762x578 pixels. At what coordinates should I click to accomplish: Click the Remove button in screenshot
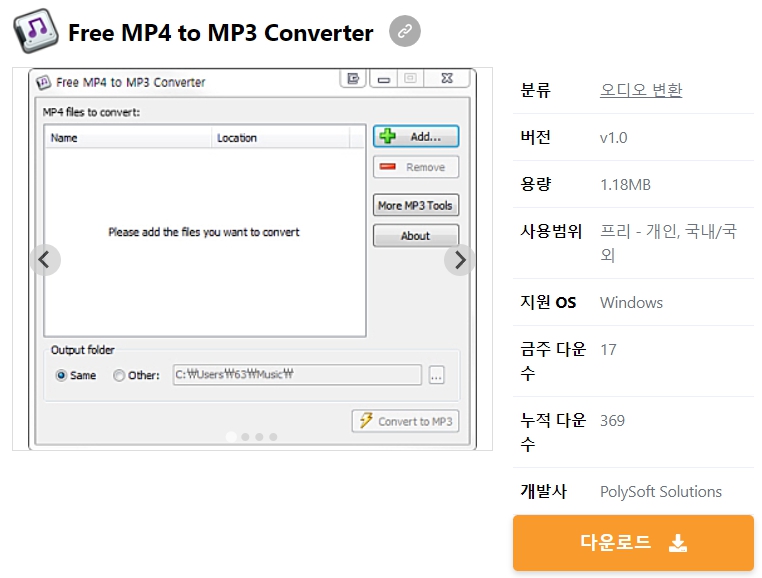(416, 167)
